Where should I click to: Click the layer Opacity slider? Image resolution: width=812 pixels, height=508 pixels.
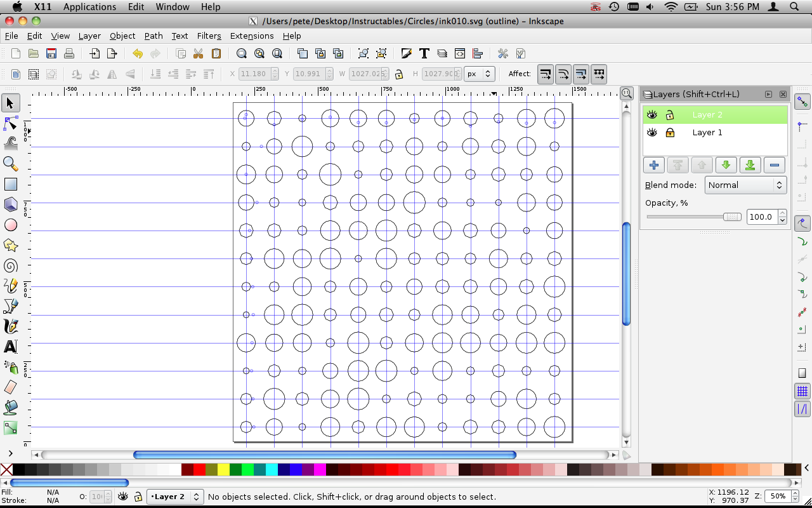click(694, 217)
